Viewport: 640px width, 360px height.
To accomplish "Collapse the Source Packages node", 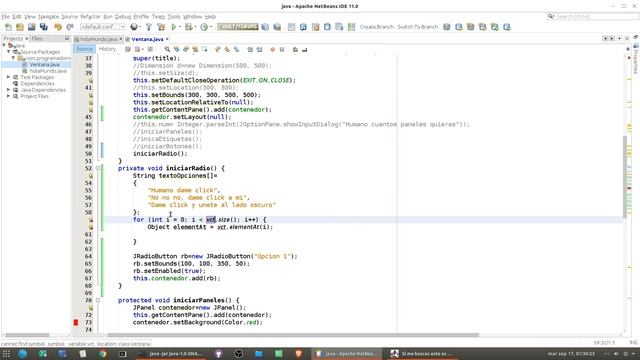I will click(x=9, y=52).
